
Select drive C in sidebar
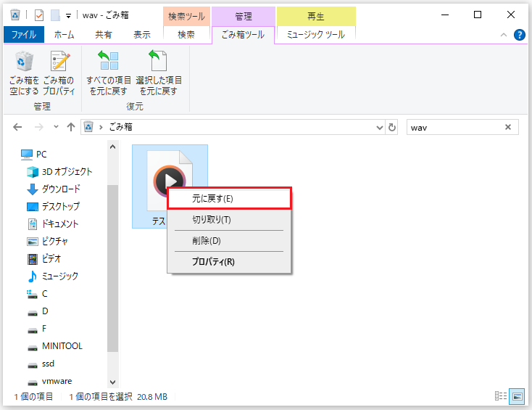click(37, 294)
